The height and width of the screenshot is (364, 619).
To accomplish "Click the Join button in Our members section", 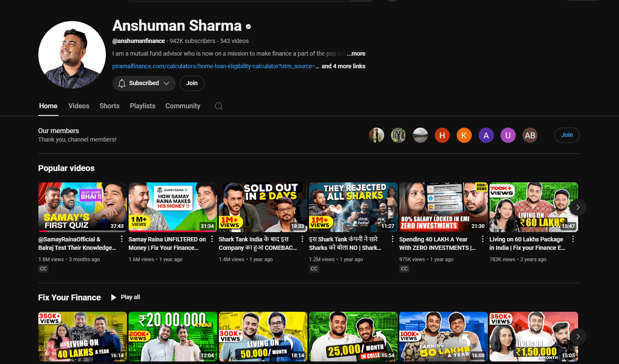I will click(x=567, y=135).
